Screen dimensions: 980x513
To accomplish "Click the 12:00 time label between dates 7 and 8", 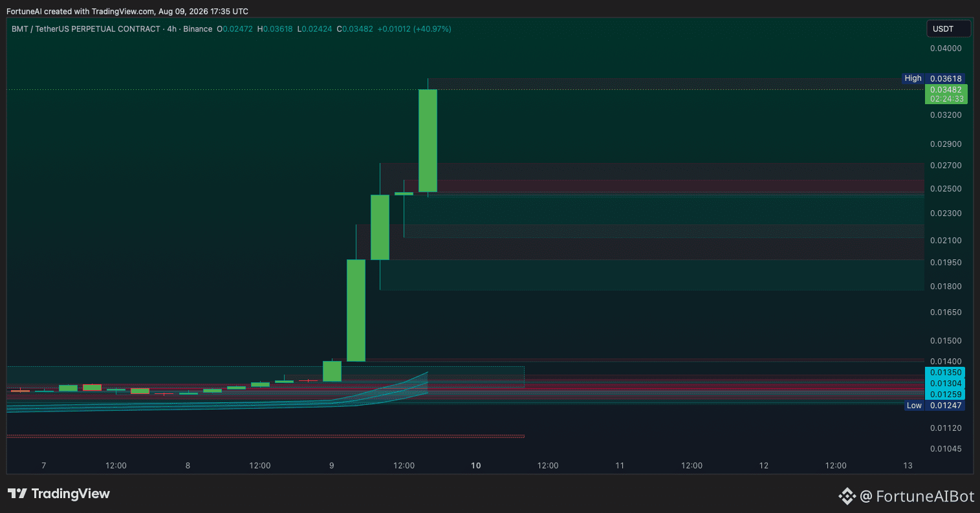I will pos(116,466).
